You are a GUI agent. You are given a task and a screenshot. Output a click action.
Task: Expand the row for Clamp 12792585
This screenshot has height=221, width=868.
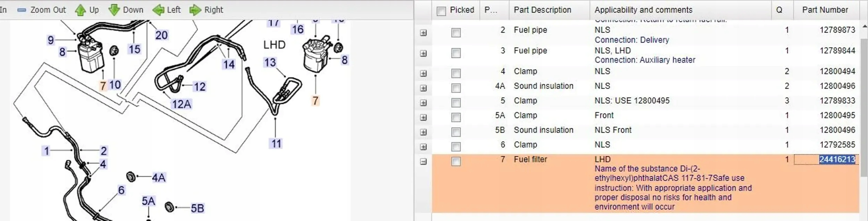(x=423, y=147)
